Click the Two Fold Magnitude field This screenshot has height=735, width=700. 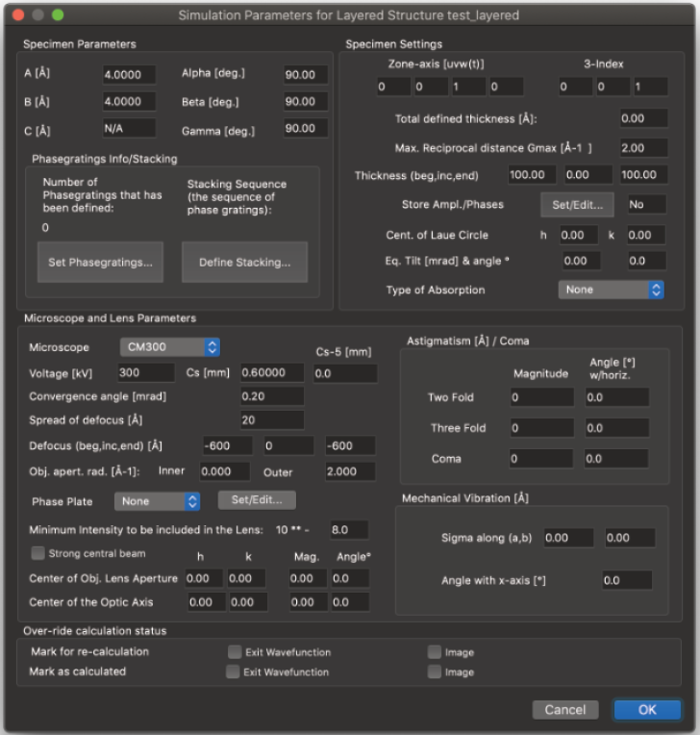(x=541, y=397)
